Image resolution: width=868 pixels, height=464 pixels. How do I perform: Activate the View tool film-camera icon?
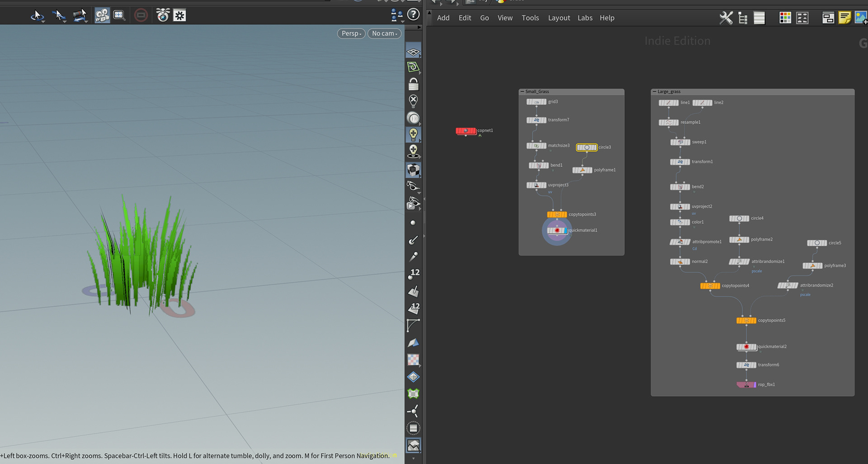(x=102, y=15)
